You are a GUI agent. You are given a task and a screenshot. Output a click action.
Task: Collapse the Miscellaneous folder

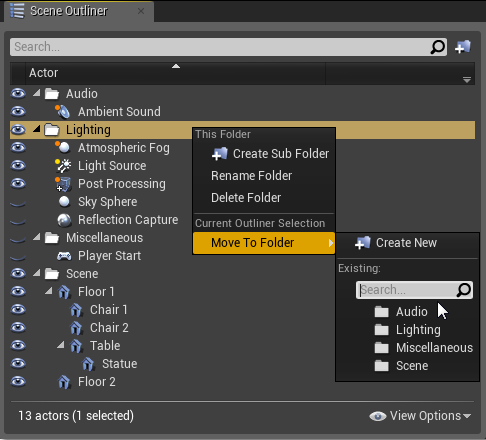click(37, 237)
